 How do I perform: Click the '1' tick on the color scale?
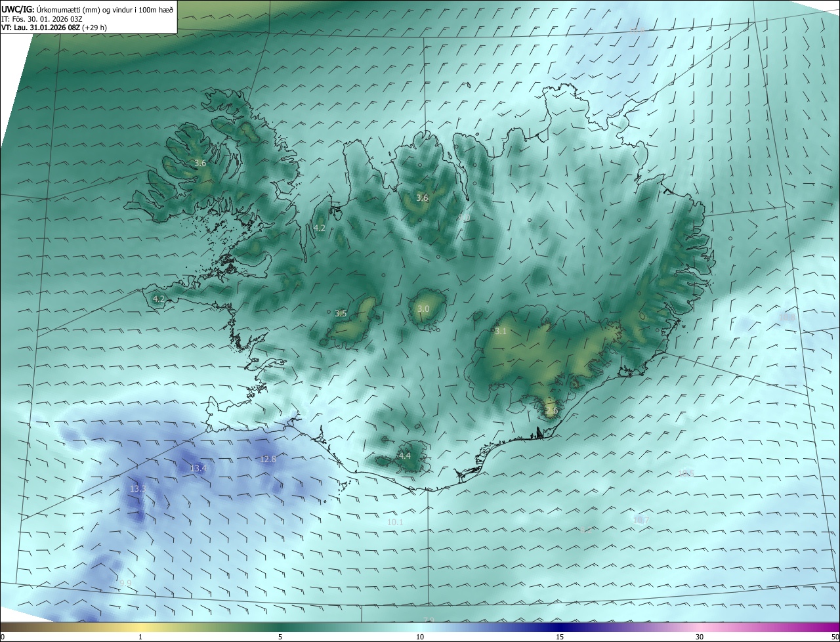[140, 637]
